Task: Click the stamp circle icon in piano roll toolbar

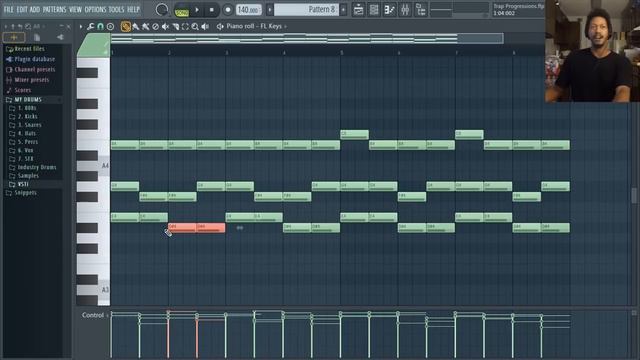Action: point(110,27)
